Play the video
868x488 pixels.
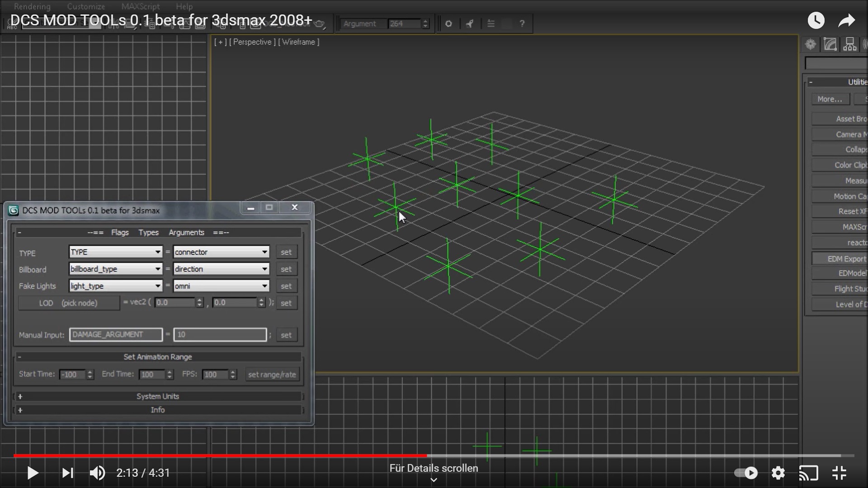tap(33, 473)
